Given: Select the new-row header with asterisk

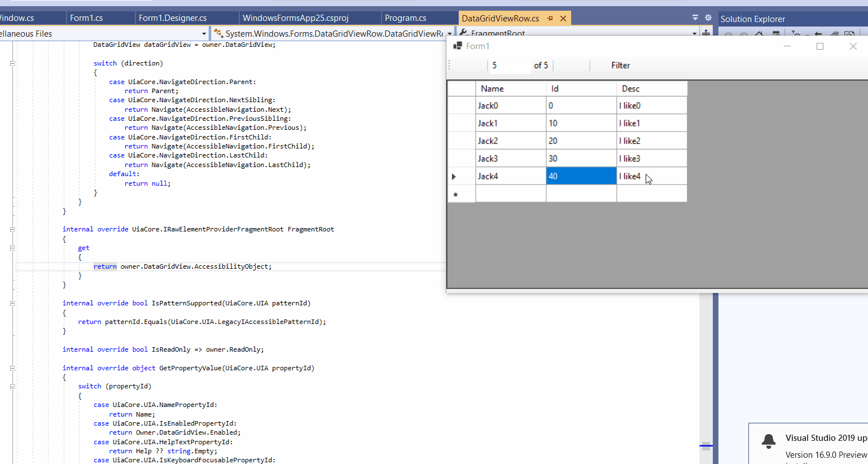Looking at the screenshot, I should (461, 194).
